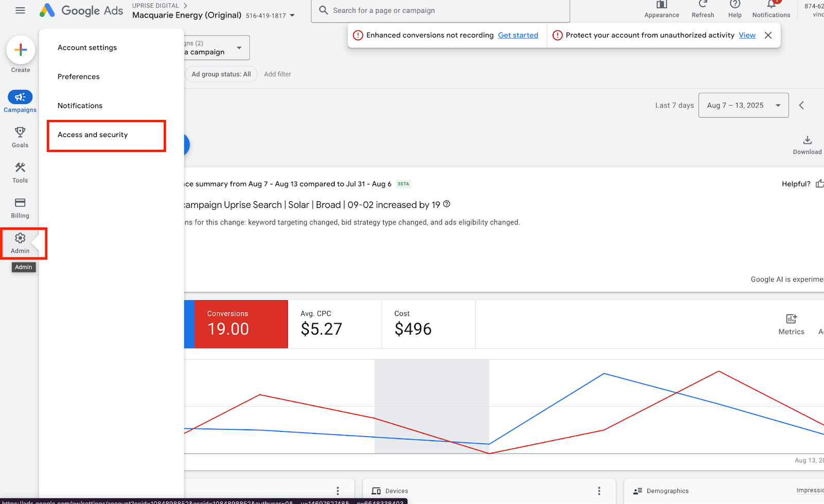Open Tools in the sidebar
The width and height of the screenshot is (824, 504).
20,172
